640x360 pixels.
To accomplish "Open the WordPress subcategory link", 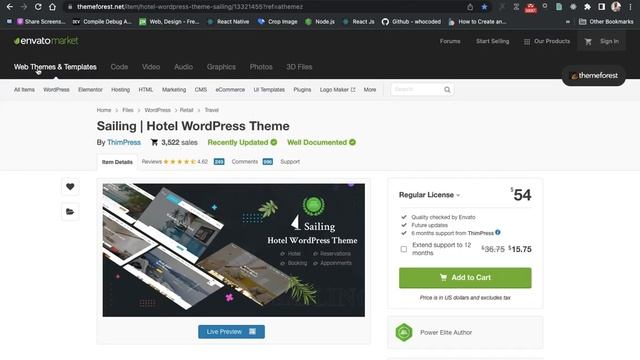I will pyautogui.click(x=56, y=89).
